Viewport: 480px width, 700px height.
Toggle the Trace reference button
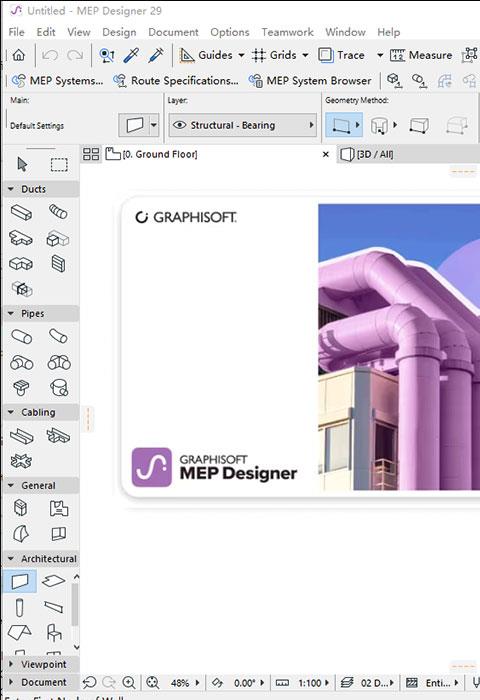coord(342,55)
